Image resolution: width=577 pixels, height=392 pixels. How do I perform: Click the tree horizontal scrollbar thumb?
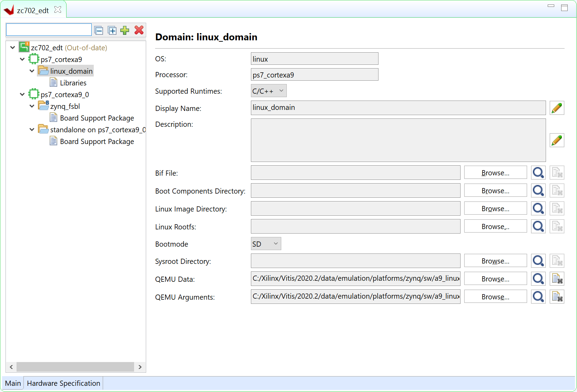(x=75, y=367)
